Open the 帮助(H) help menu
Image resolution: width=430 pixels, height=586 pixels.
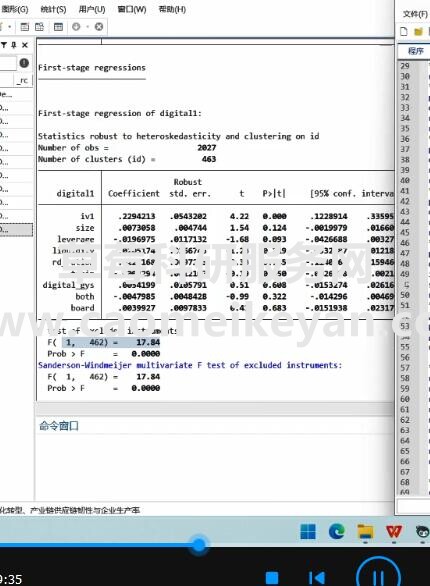pos(172,9)
